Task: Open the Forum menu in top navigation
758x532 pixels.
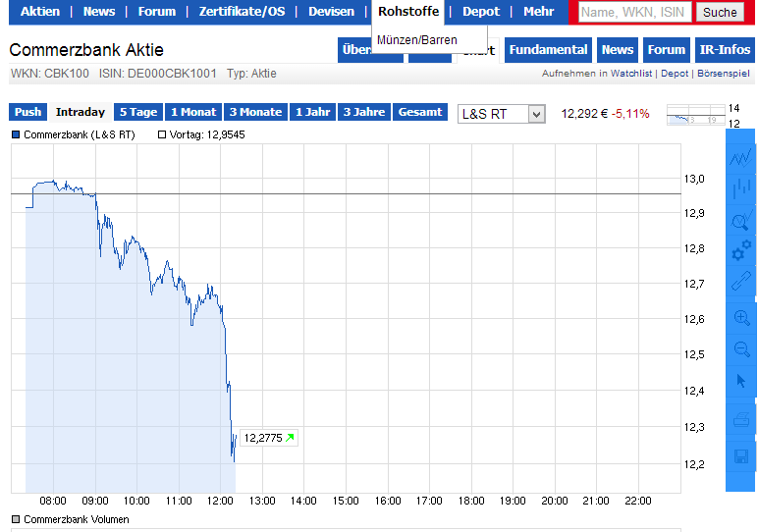Action: [x=157, y=12]
